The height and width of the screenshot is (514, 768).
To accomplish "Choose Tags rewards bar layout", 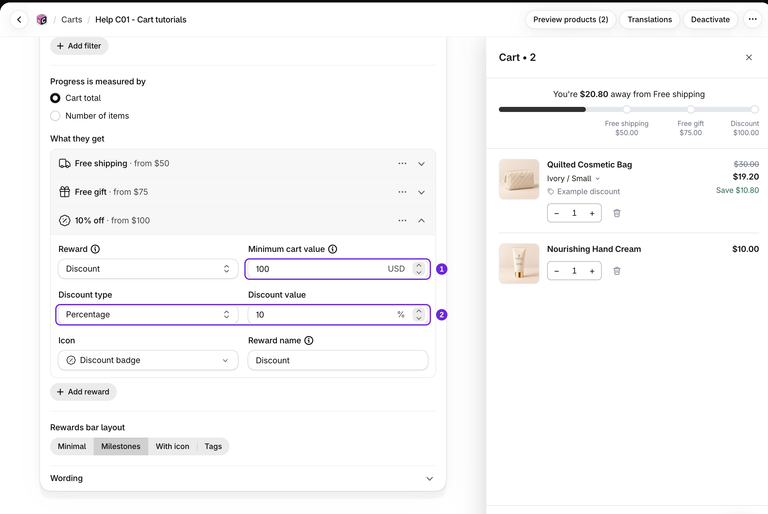I will (213, 446).
